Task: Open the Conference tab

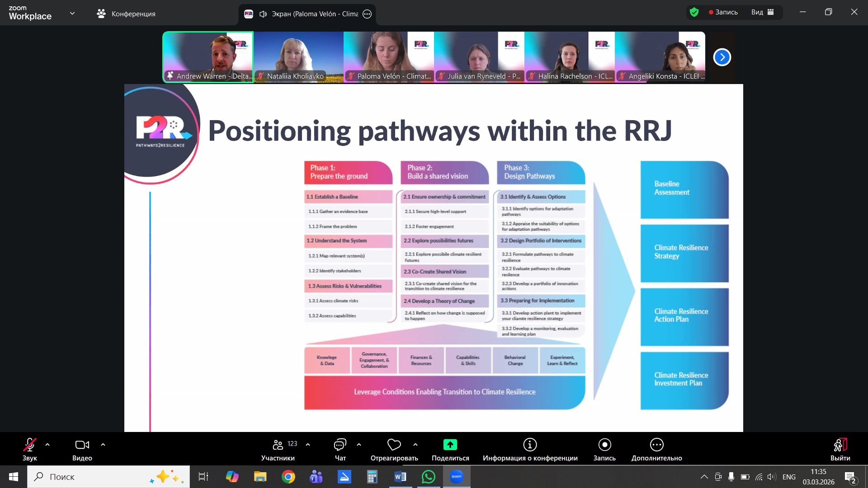Action: 126,14
